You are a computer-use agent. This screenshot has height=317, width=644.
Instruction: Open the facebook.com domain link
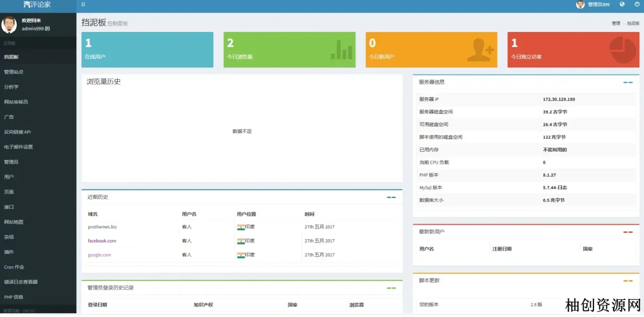point(102,241)
